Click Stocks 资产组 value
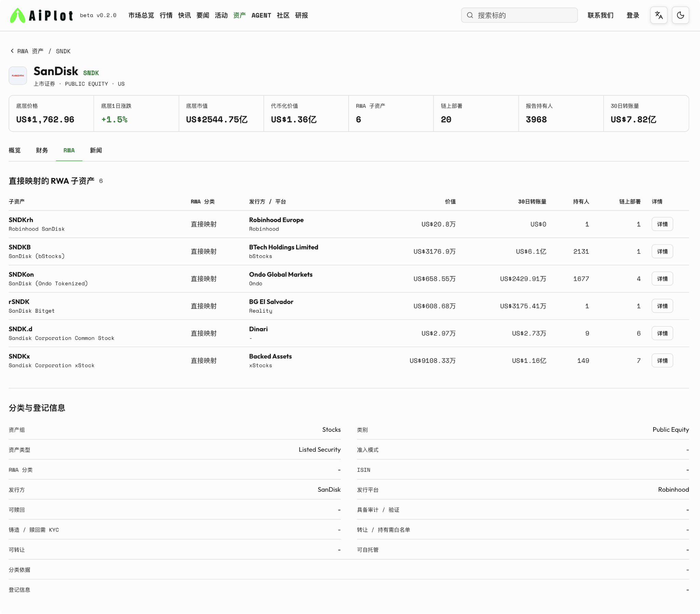The width and height of the screenshot is (700, 614). pyautogui.click(x=331, y=430)
